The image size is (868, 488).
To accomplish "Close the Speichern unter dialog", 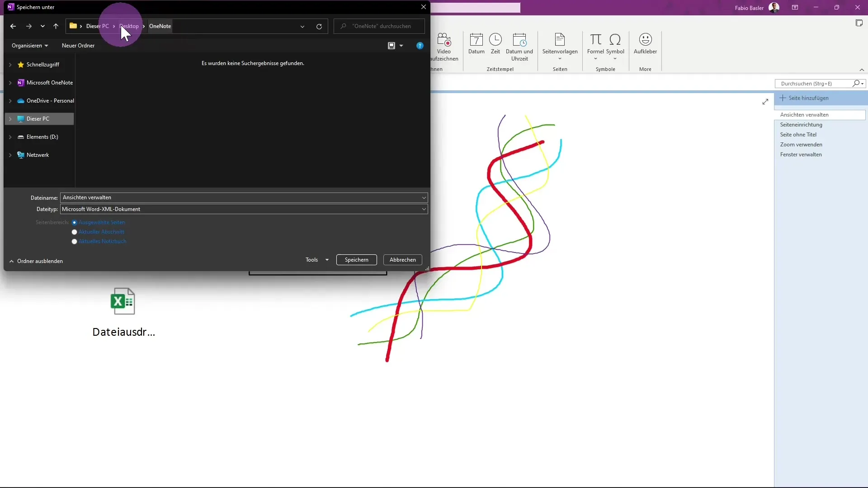I will click(423, 7).
